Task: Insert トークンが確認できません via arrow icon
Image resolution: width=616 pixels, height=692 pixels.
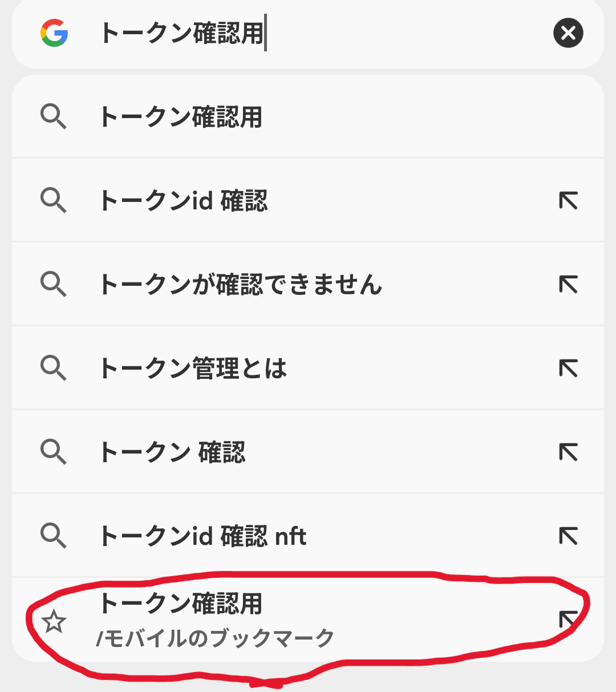Action: [x=568, y=284]
